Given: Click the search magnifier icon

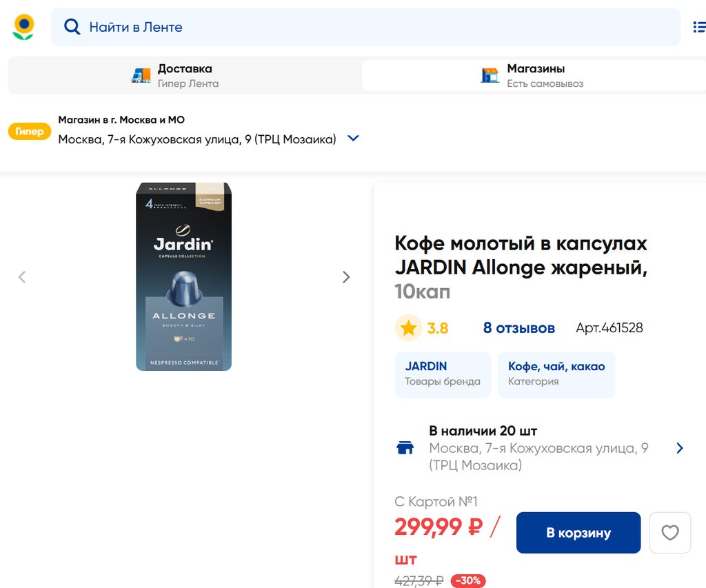Looking at the screenshot, I should (72, 27).
